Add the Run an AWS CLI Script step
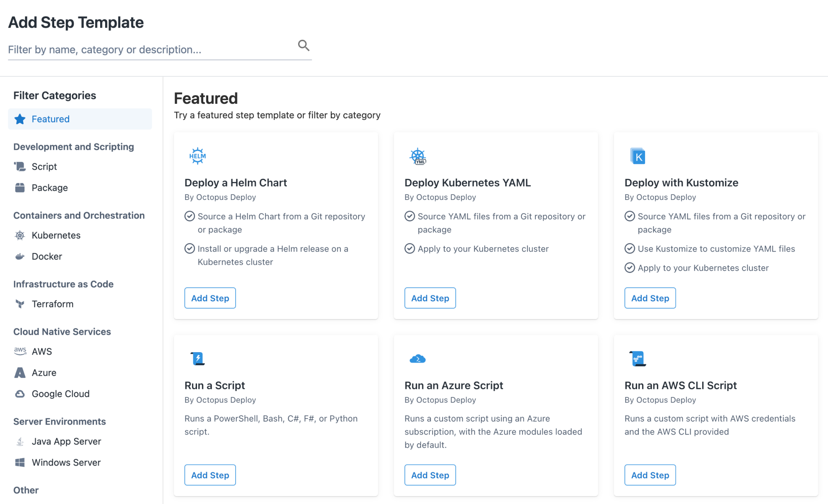This screenshot has height=504, width=828. click(x=650, y=475)
